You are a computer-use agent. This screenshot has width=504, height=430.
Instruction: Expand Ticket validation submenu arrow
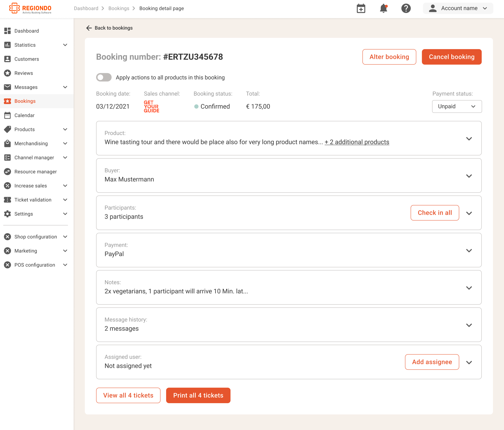pos(65,200)
